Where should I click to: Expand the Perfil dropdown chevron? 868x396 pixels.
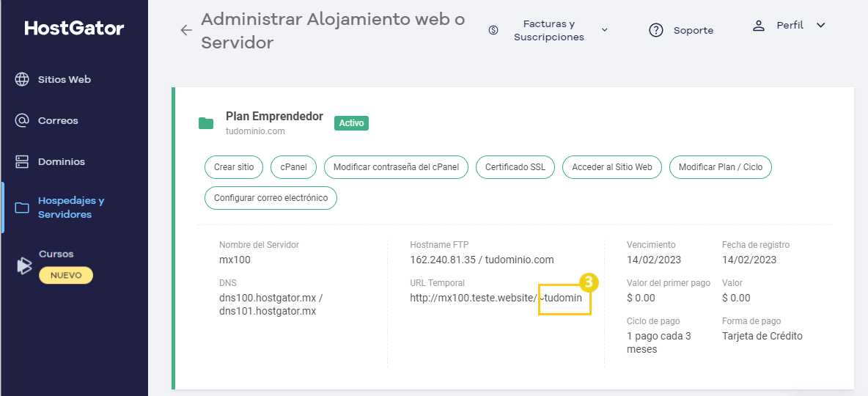pyautogui.click(x=821, y=25)
